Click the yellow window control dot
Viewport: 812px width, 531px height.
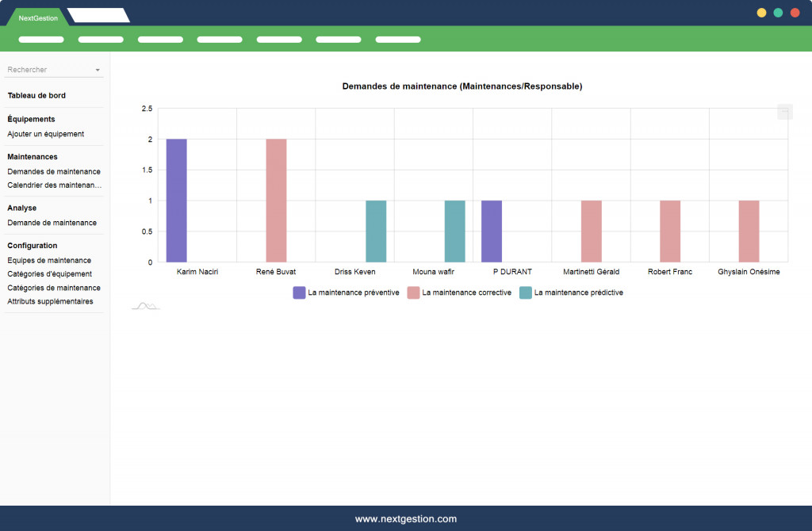click(761, 13)
